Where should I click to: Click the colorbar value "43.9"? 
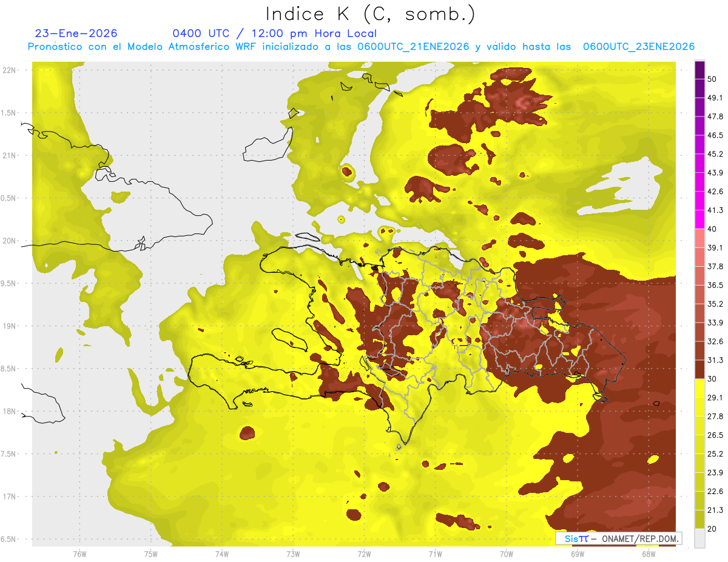tap(715, 173)
